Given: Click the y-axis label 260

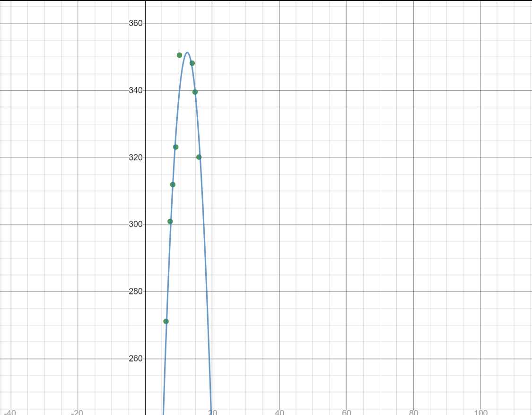Looking at the screenshot, I should point(136,359).
